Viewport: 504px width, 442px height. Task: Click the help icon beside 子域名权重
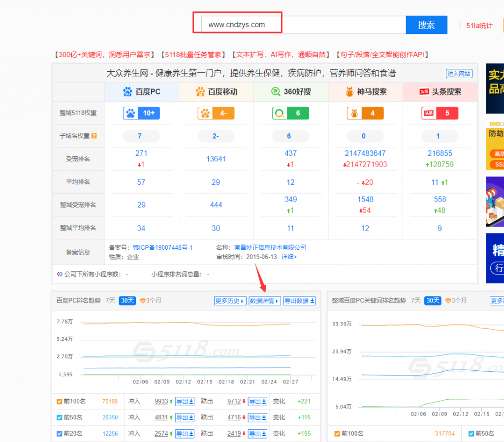[94, 136]
